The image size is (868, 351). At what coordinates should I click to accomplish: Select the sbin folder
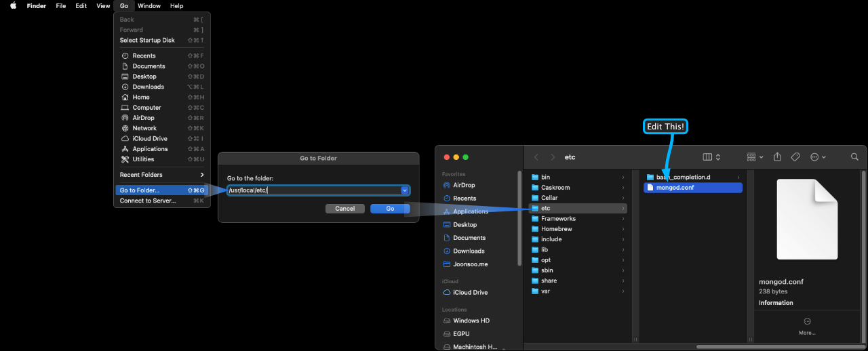tap(578, 270)
